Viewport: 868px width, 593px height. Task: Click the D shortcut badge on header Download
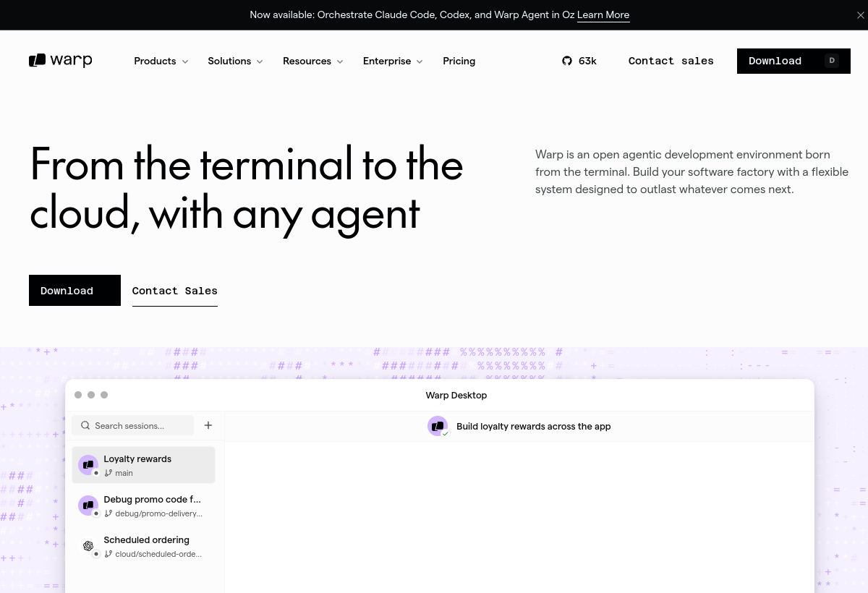coord(832,61)
